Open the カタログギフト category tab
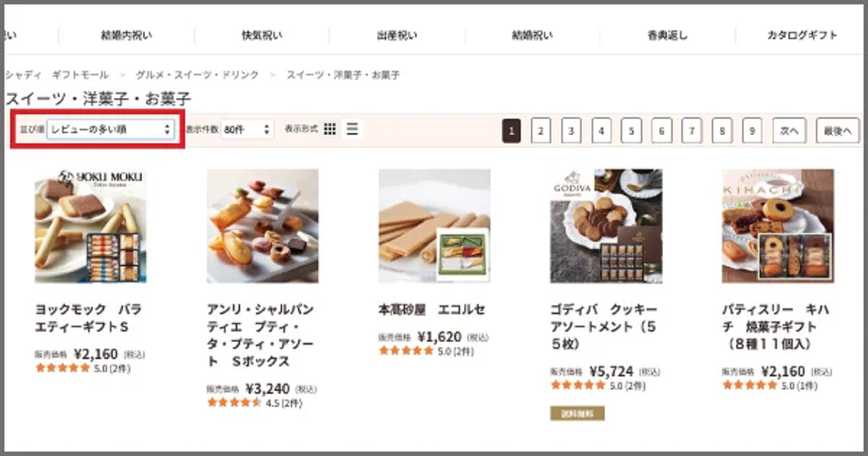 pos(802,35)
